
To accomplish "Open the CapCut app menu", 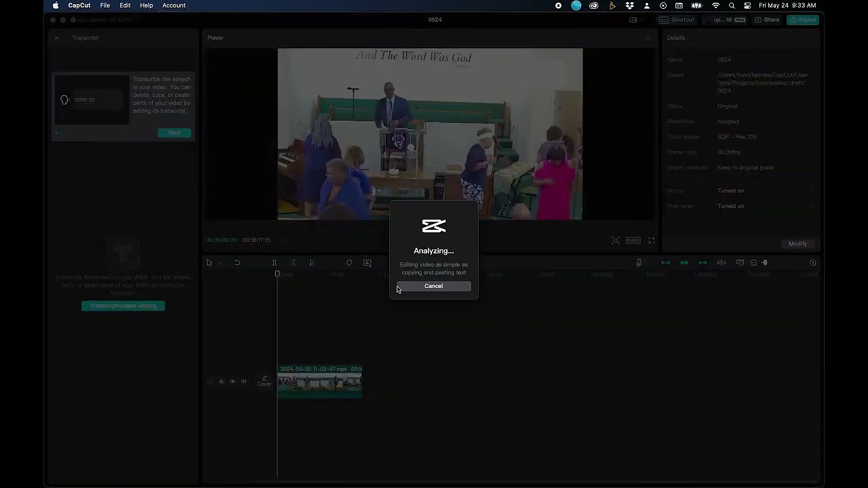I will (79, 5).
